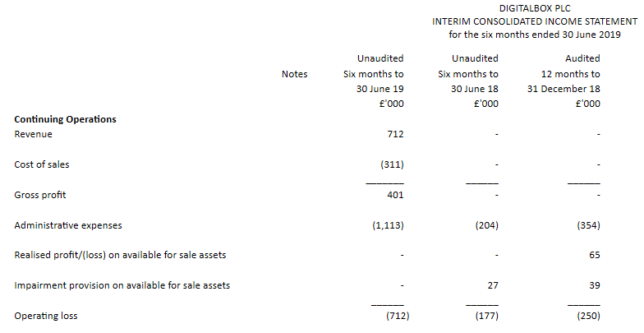This screenshot has height=333, width=644.
Task: Select the 27 impairment provision value
Action: coord(493,285)
